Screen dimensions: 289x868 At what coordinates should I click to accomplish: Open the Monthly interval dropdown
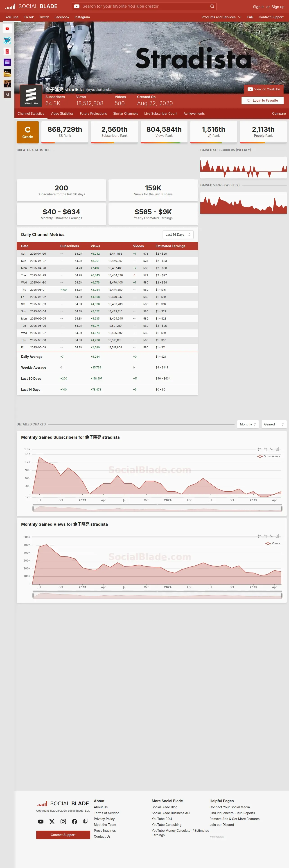(248, 424)
